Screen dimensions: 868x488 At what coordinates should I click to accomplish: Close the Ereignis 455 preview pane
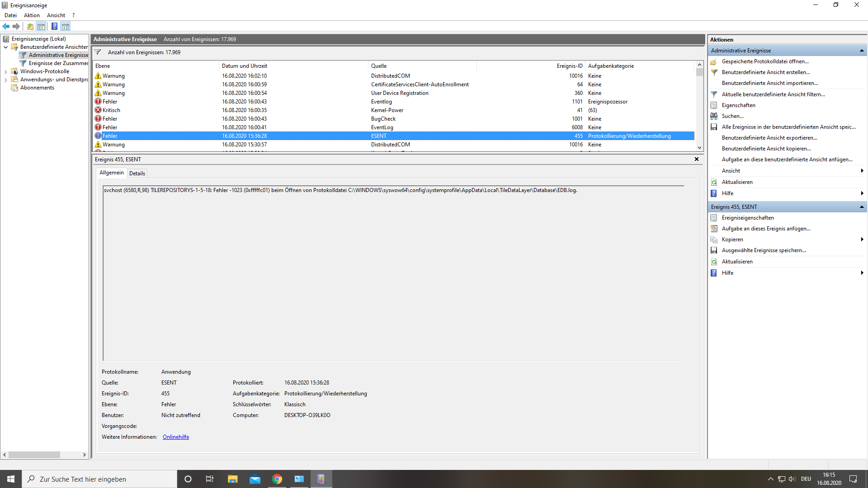696,159
